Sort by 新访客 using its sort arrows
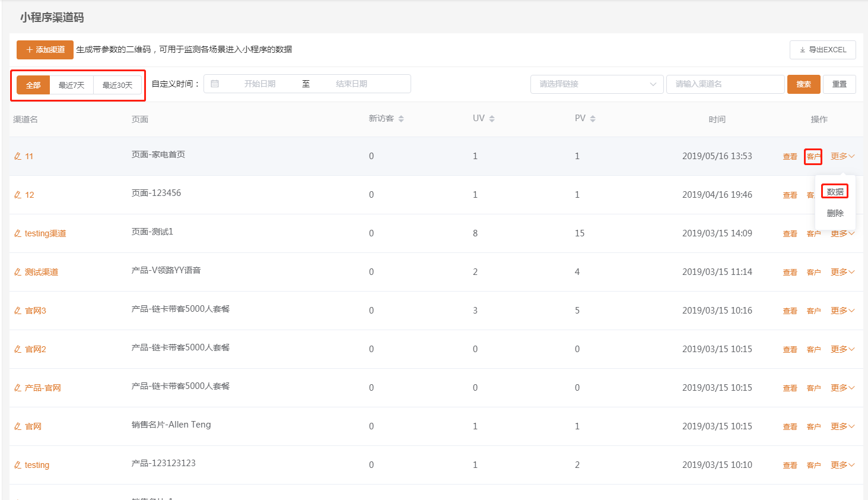 (401, 119)
